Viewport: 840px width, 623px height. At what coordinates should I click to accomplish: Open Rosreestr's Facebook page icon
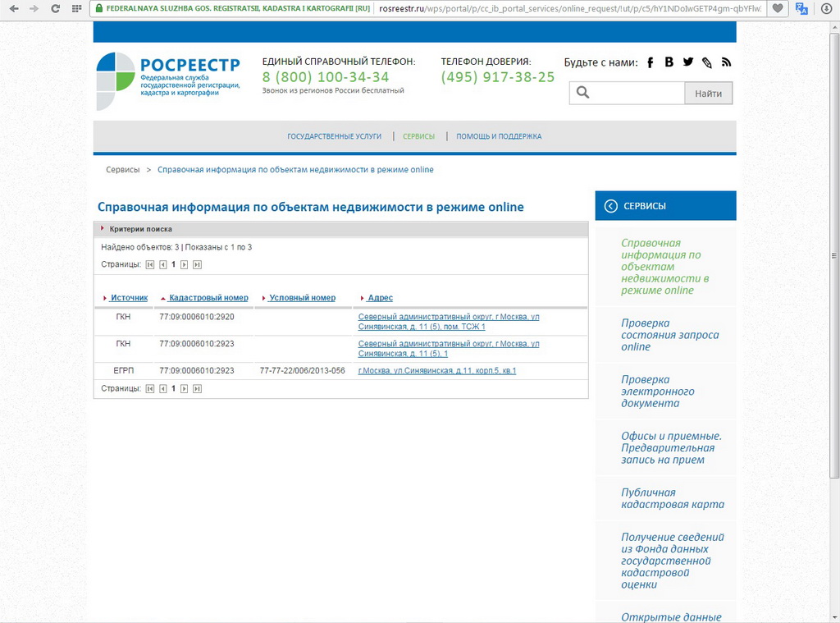pos(651,62)
